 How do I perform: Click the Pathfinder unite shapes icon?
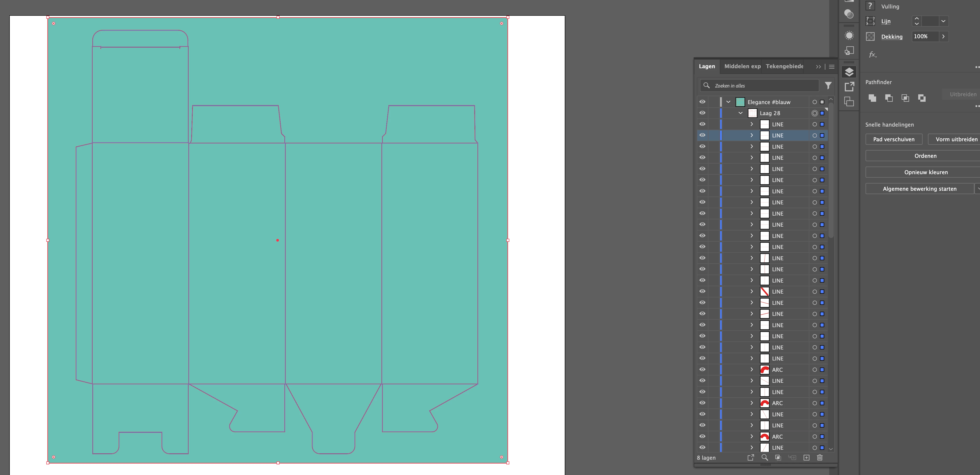pyautogui.click(x=872, y=98)
